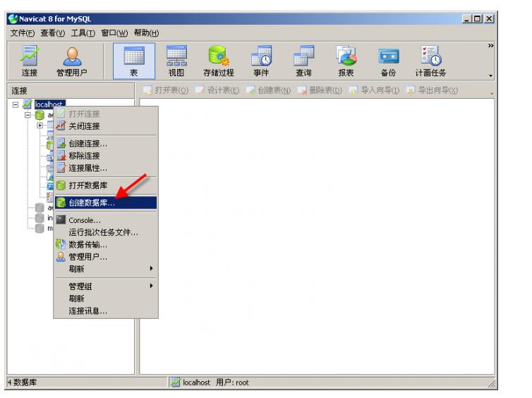The width and height of the screenshot is (532, 398).
Task: Choose Console... from the context menu
Action: click(x=106, y=220)
